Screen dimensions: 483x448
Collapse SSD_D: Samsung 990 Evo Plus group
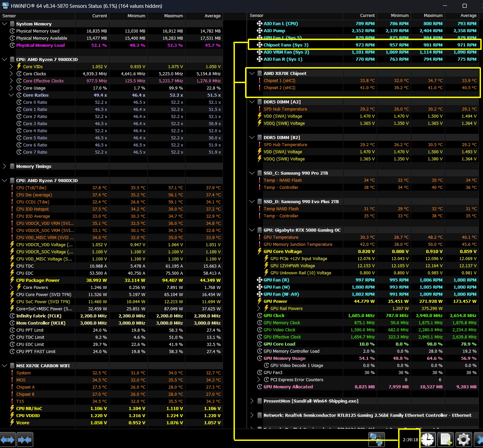(x=252, y=201)
